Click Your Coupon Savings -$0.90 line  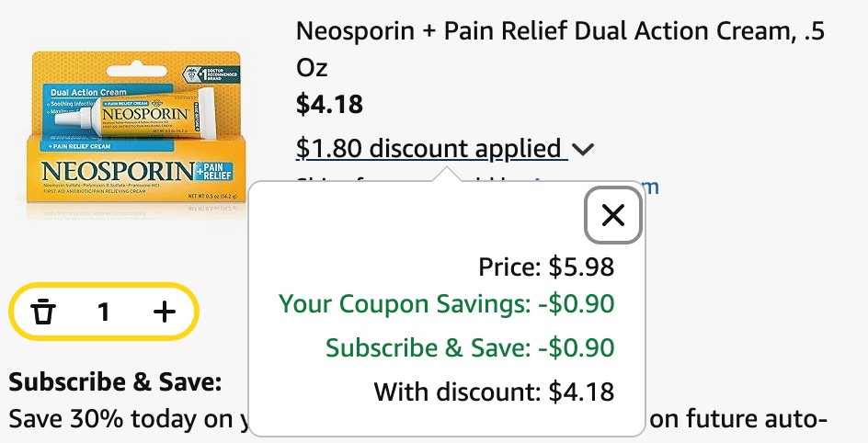446,304
